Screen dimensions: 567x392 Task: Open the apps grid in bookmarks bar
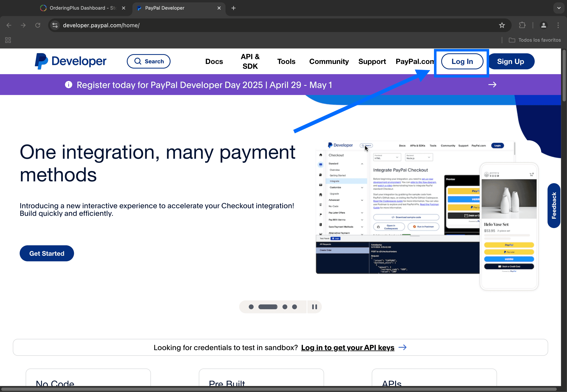pyautogui.click(x=8, y=40)
